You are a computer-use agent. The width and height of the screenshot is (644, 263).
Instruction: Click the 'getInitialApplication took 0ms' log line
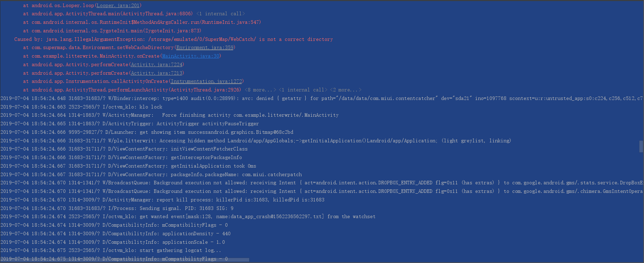128,166
